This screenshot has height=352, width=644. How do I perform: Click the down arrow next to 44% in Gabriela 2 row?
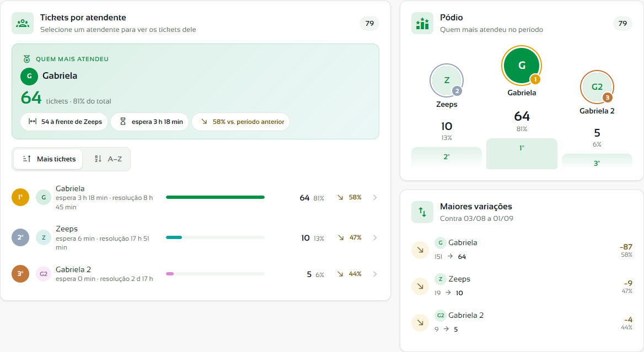[x=341, y=274]
